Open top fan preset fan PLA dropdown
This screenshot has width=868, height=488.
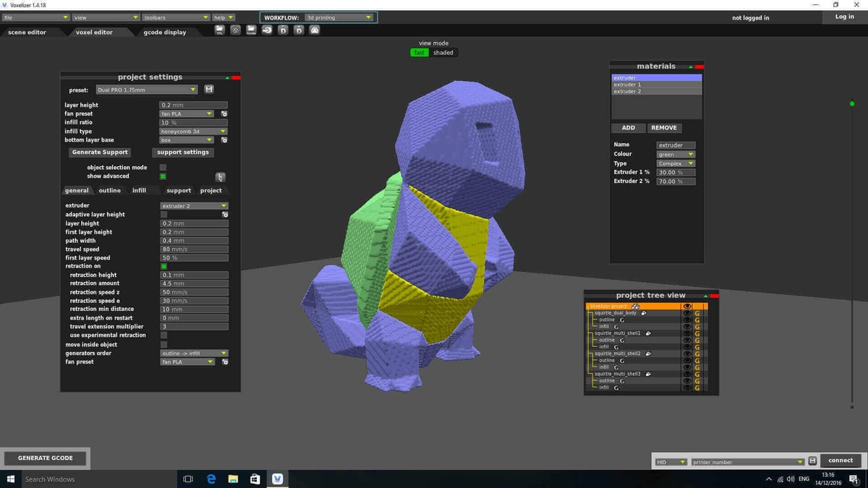point(187,114)
